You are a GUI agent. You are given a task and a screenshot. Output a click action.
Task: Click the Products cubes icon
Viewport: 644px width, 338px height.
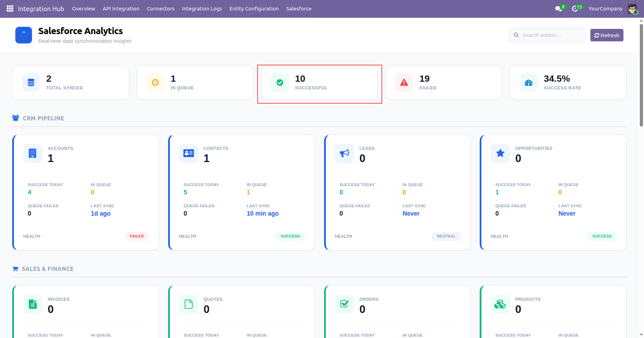[x=500, y=304]
